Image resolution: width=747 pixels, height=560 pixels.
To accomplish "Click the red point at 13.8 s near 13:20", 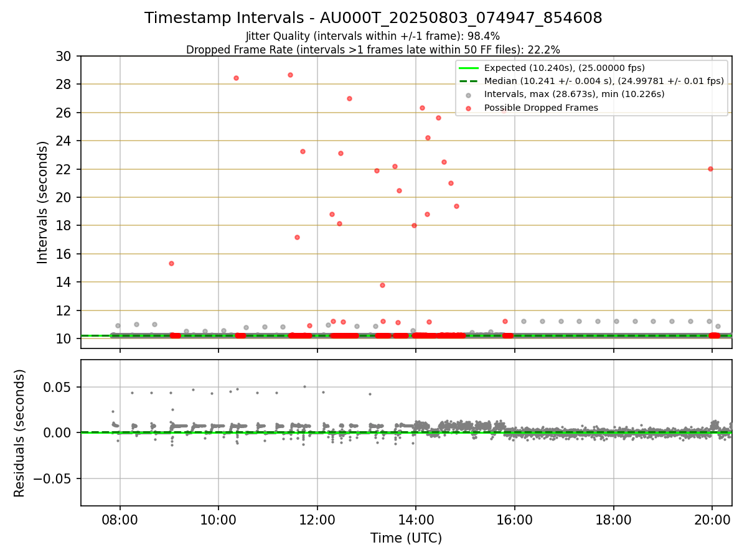I will pyautogui.click(x=382, y=285).
